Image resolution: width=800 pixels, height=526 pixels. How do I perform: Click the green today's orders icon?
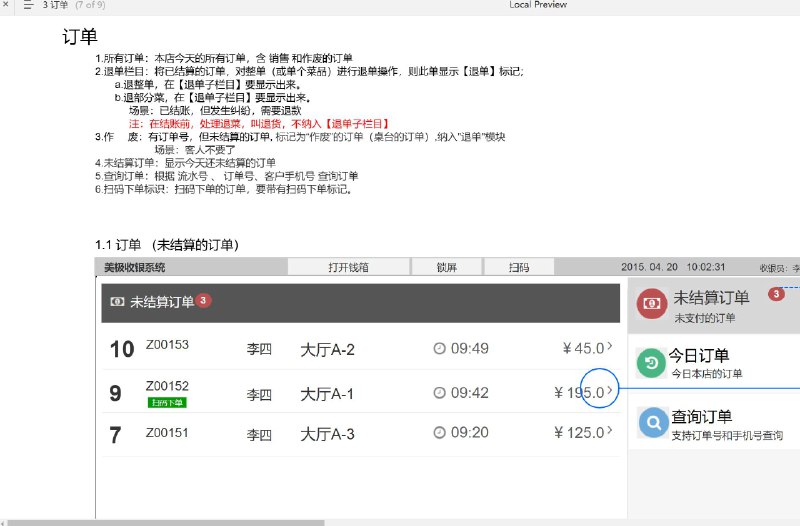click(x=652, y=363)
